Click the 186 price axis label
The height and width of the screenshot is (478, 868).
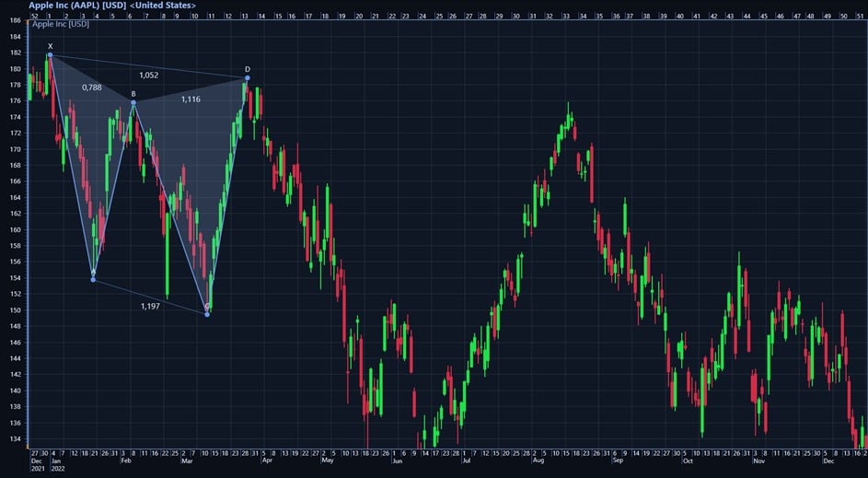(x=14, y=20)
